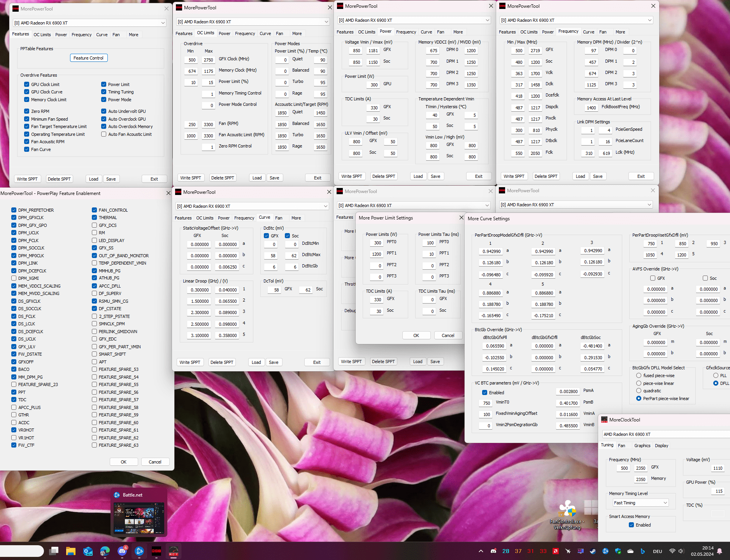730x560 pixels.
Task: Open OC Limits tab in Frequency window
Action: (529, 32)
